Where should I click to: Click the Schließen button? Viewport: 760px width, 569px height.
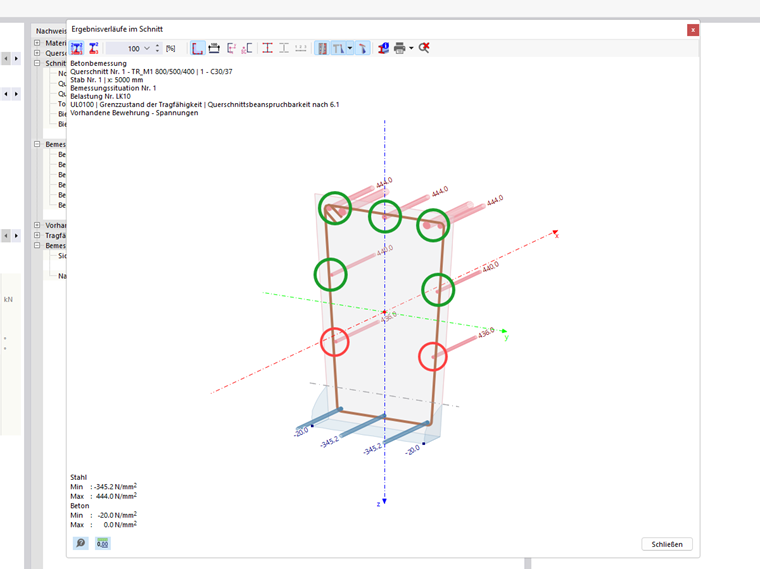[667, 544]
